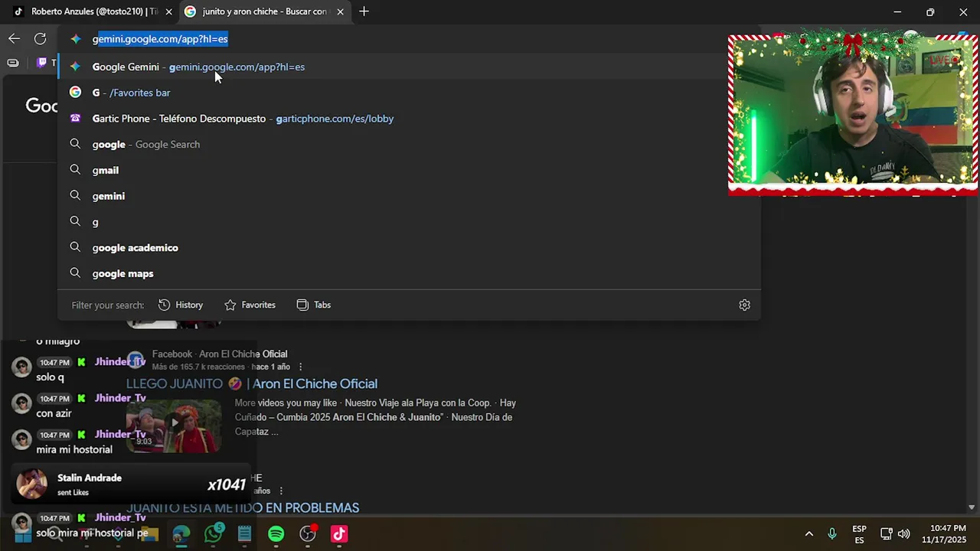The width and height of the screenshot is (980, 551).
Task: Click the Gartic Phone telephone icon
Action: tap(75, 119)
